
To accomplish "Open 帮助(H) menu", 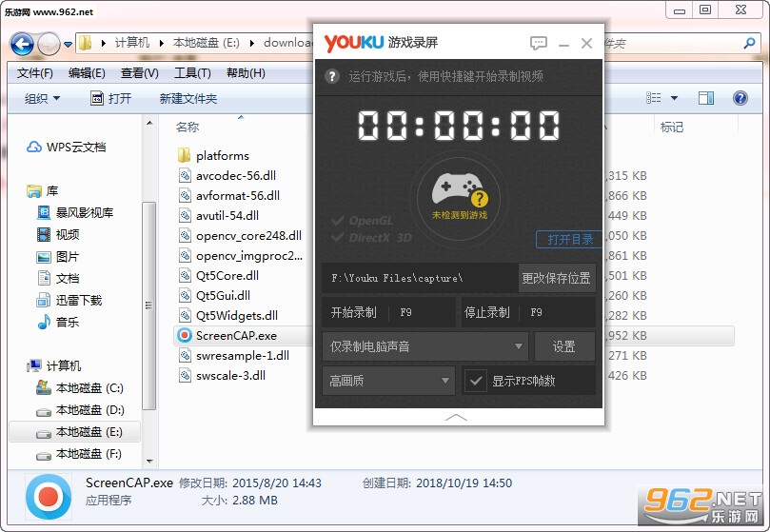I will 246,73.
